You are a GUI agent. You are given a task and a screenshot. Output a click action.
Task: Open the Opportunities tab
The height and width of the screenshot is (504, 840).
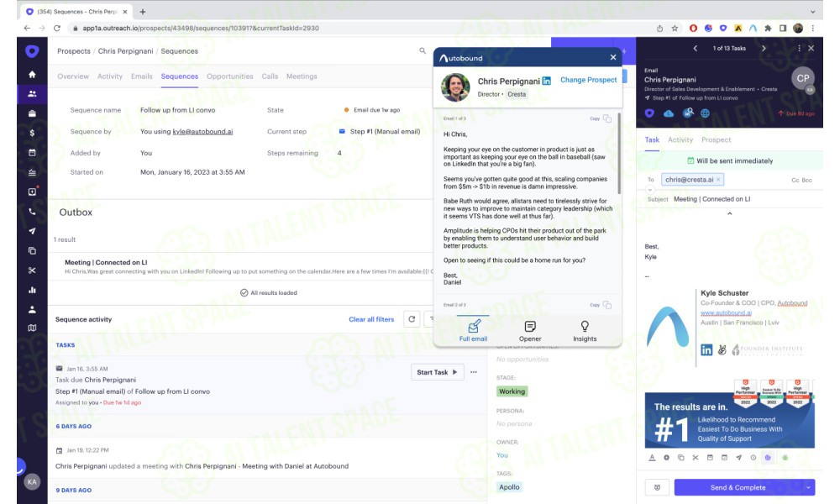230,76
